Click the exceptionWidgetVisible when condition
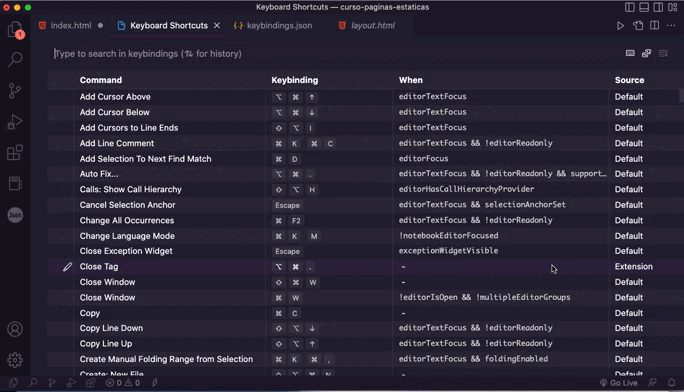 point(448,251)
